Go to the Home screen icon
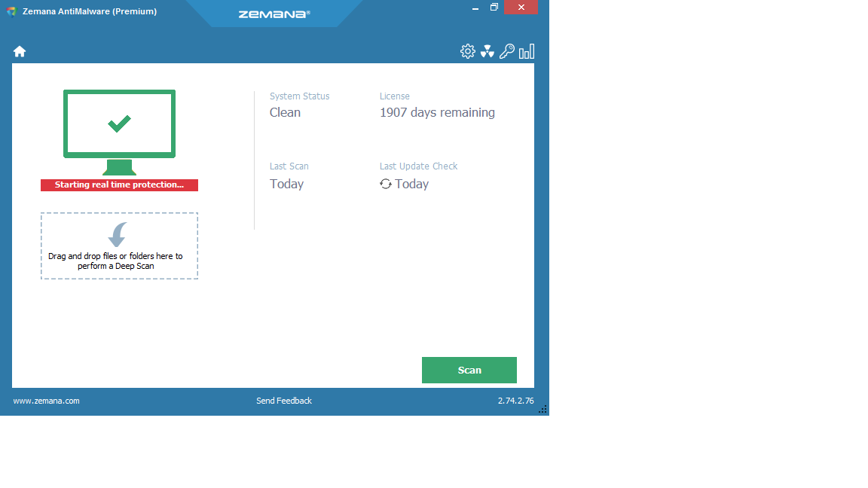The height and width of the screenshot is (488, 868). pyautogui.click(x=20, y=51)
